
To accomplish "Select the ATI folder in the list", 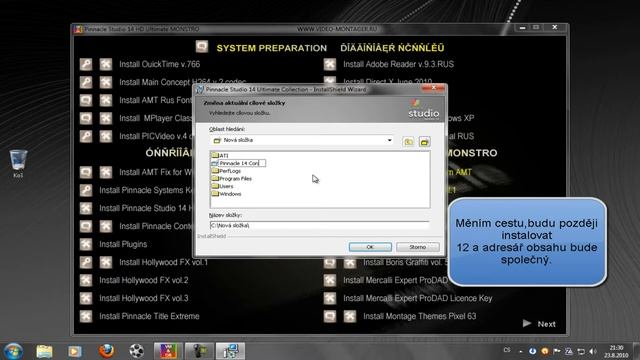I will 220,156.
